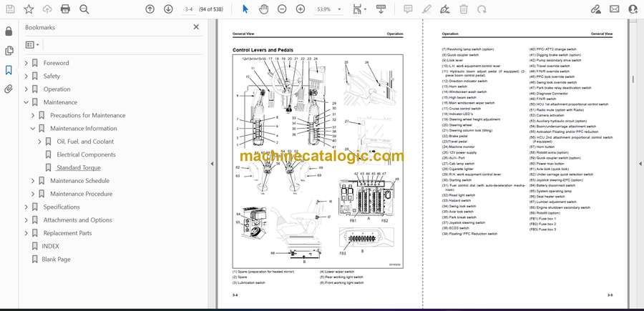644x311 pixels.
Task: Open the find text magnifier
Action: pyautogui.click(x=84, y=9)
